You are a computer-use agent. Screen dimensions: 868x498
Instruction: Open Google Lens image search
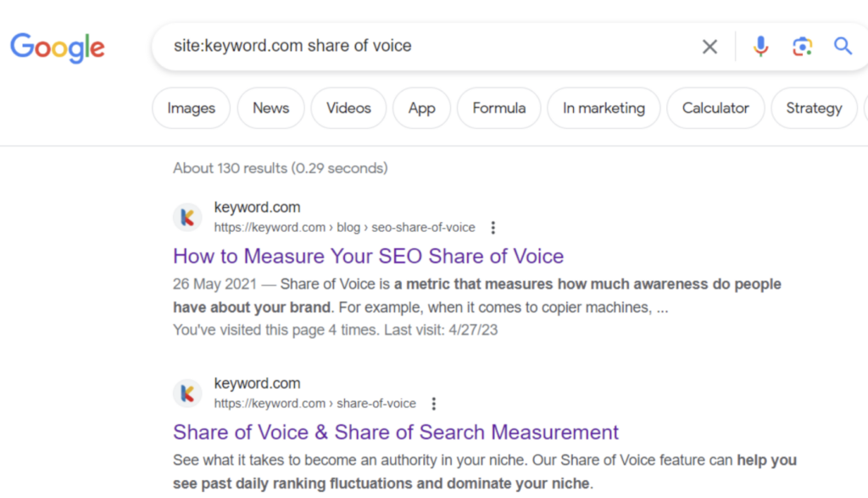pos(801,47)
